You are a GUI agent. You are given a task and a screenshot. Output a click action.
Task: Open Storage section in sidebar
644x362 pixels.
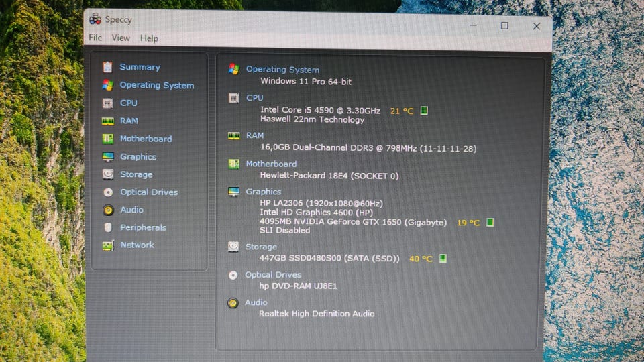(136, 174)
